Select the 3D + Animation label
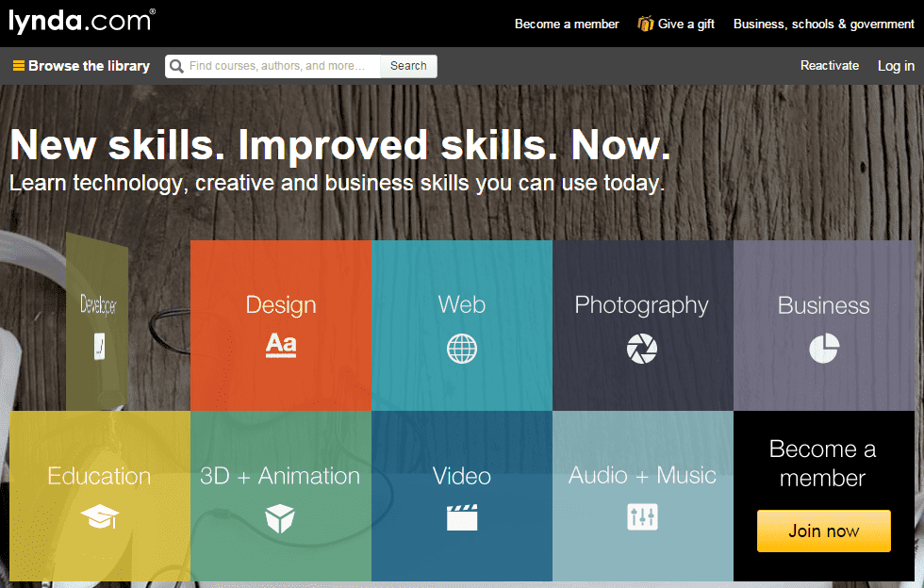The height and width of the screenshot is (588, 924). point(280,476)
